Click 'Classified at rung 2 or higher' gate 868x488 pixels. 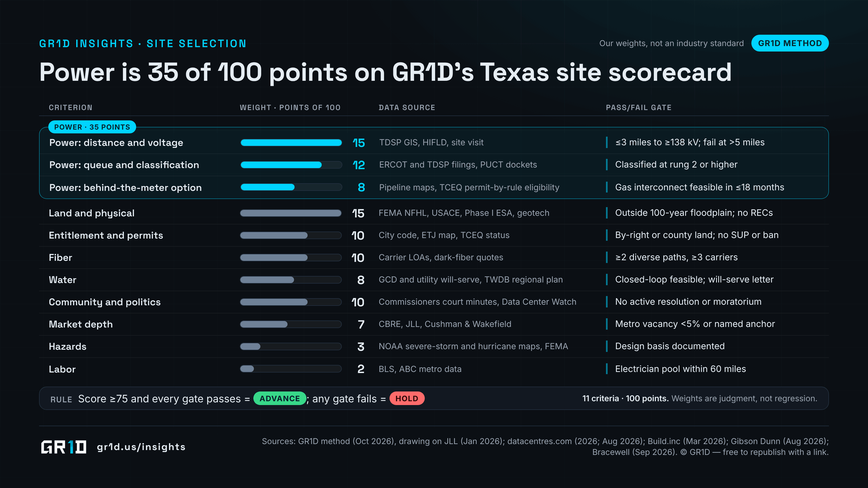[x=676, y=165]
